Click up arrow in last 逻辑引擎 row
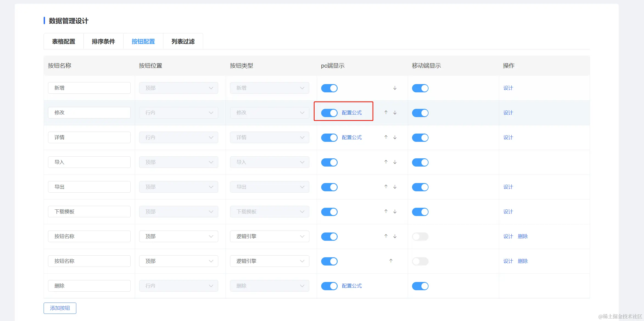 click(x=391, y=261)
